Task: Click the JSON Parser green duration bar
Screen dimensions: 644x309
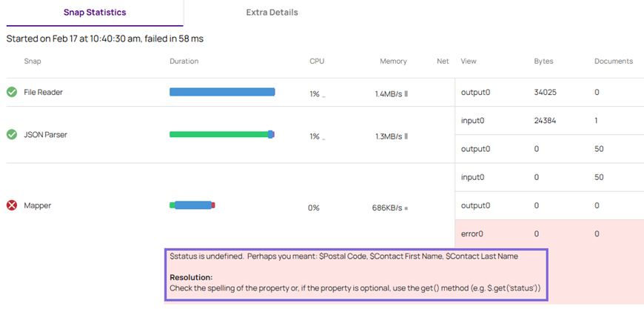Action: click(x=218, y=134)
